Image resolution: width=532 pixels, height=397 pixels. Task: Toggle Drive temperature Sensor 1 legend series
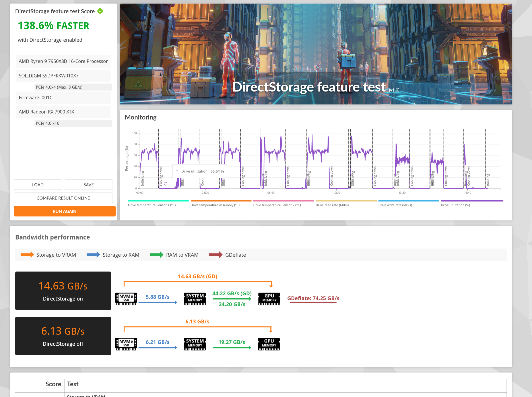158,203
